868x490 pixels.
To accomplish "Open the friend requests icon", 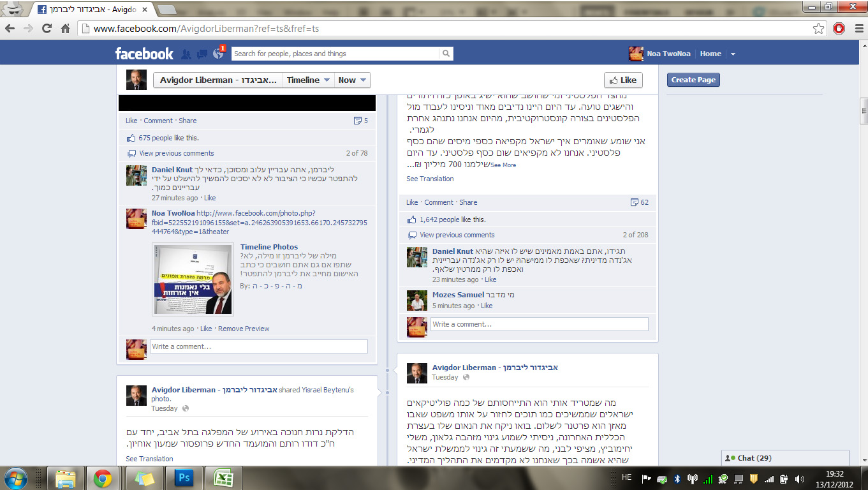I will point(186,54).
